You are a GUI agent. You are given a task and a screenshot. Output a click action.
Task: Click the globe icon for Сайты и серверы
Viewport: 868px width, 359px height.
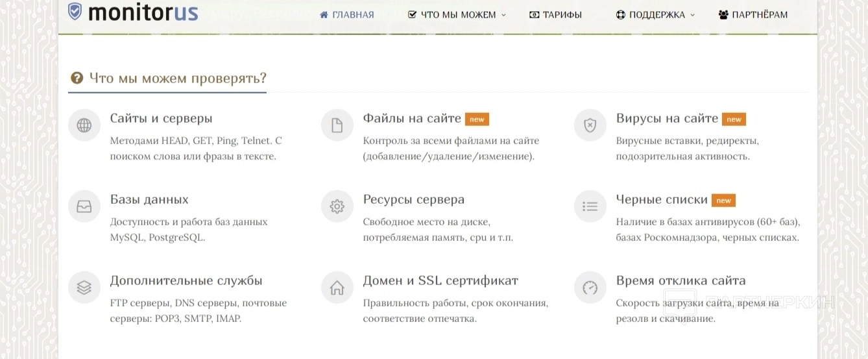click(84, 126)
